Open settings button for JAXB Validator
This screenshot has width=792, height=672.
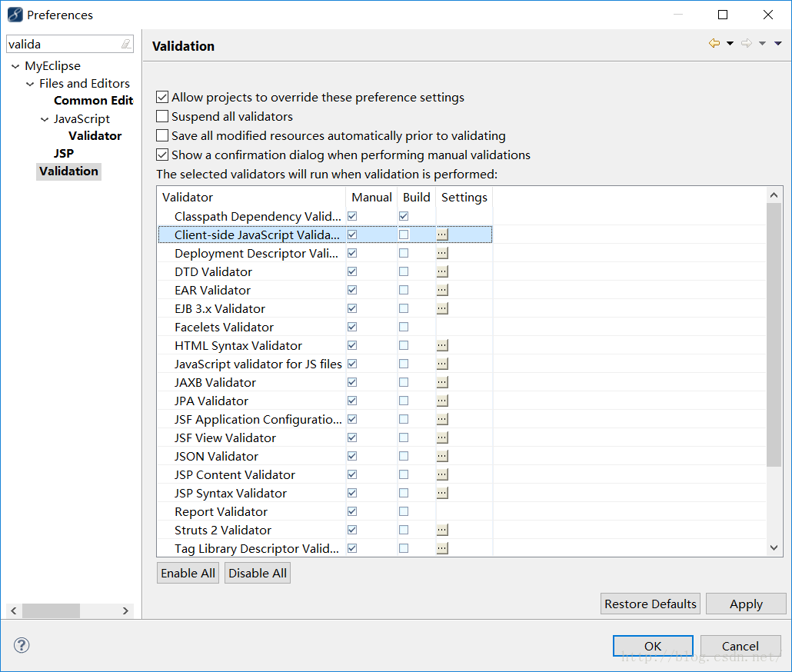442,382
